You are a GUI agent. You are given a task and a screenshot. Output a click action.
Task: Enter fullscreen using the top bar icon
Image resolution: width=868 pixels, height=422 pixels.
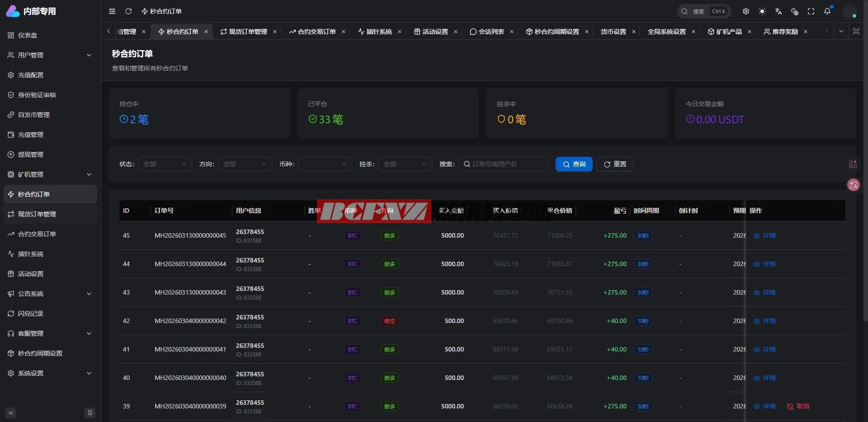tap(811, 11)
